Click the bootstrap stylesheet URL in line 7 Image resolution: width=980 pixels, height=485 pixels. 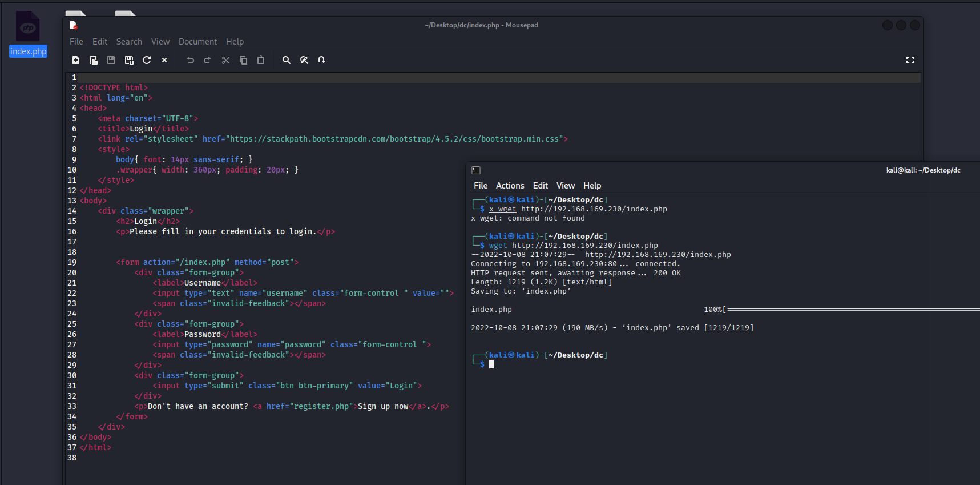(396, 139)
